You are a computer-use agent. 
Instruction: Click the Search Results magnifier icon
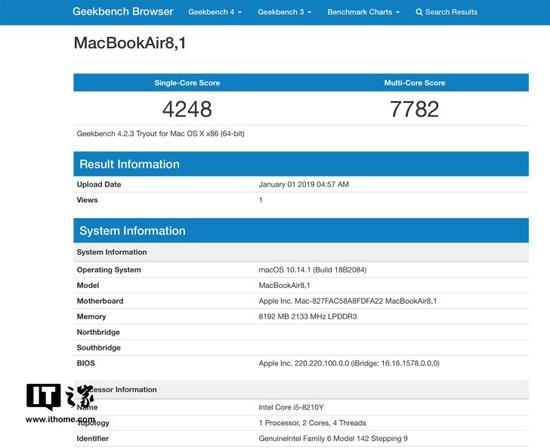(419, 12)
